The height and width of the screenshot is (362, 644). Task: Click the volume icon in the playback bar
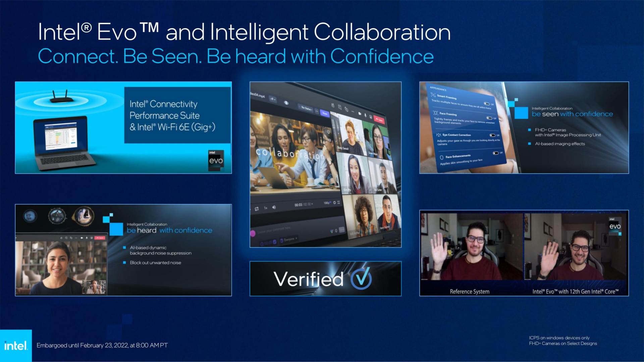pyautogui.click(x=274, y=207)
